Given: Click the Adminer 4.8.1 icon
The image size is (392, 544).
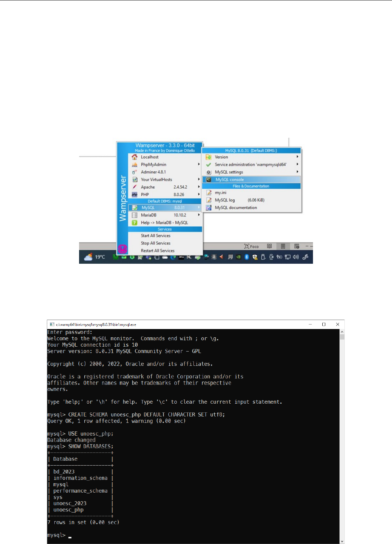Looking at the screenshot, I should pyautogui.click(x=135, y=172).
